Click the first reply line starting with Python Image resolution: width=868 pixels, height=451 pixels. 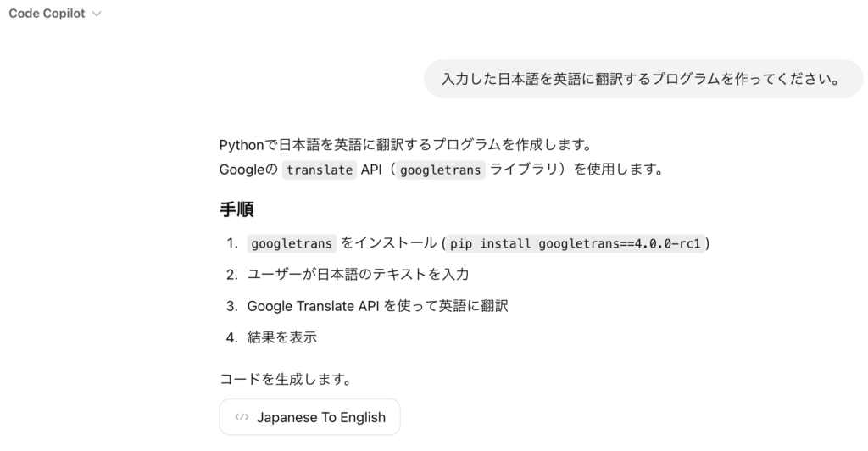pos(406,145)
